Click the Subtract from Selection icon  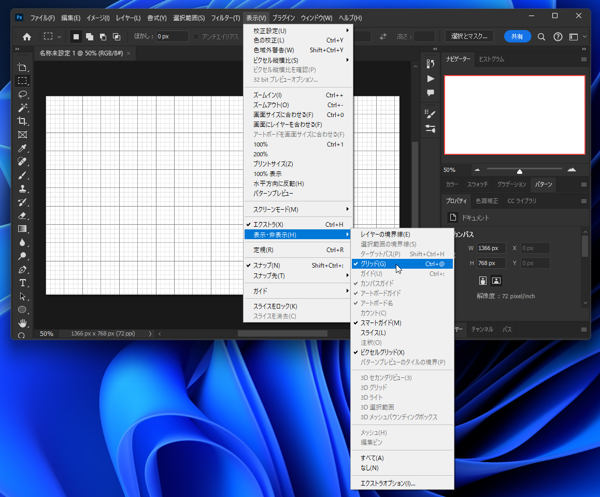click(103, 37)
